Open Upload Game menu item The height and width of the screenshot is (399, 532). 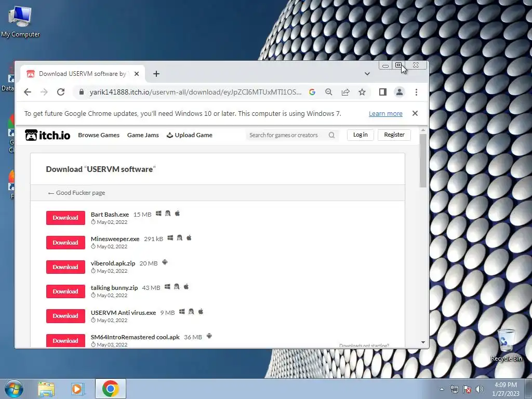click(x=189, y=135)
